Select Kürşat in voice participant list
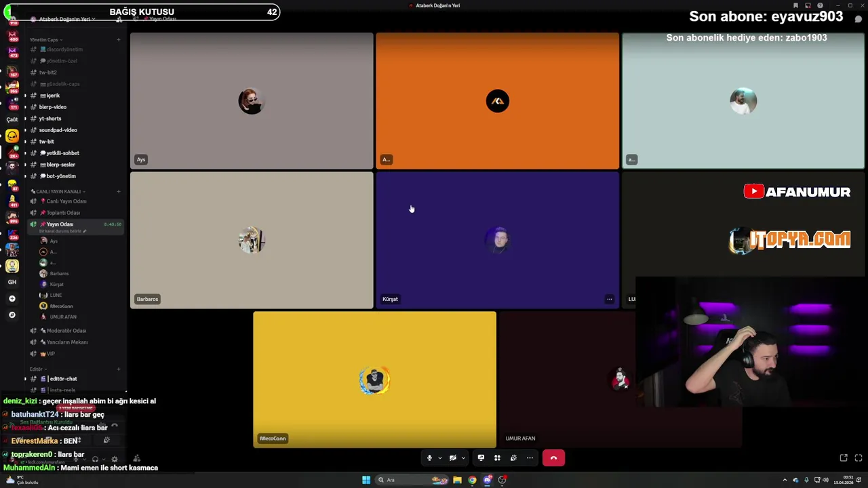 click(80, 285)
